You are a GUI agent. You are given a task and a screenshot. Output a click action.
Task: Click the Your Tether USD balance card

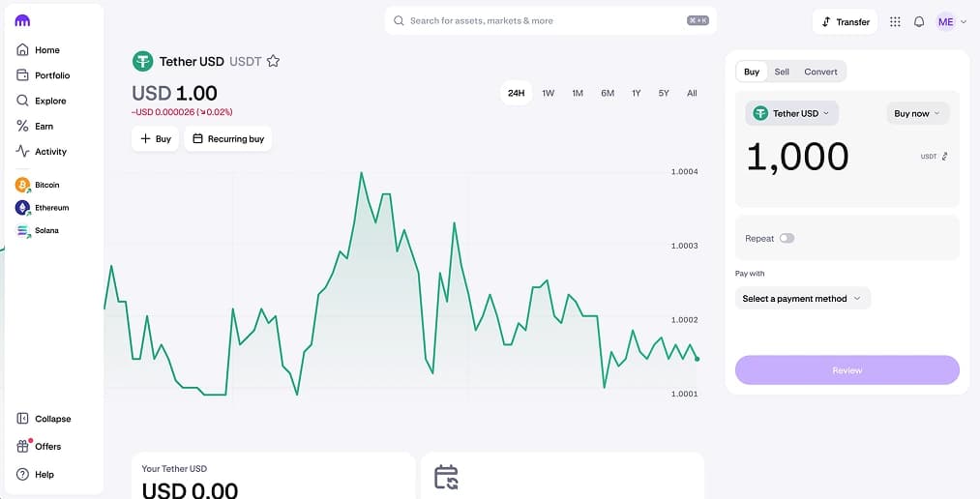(273, 475)
